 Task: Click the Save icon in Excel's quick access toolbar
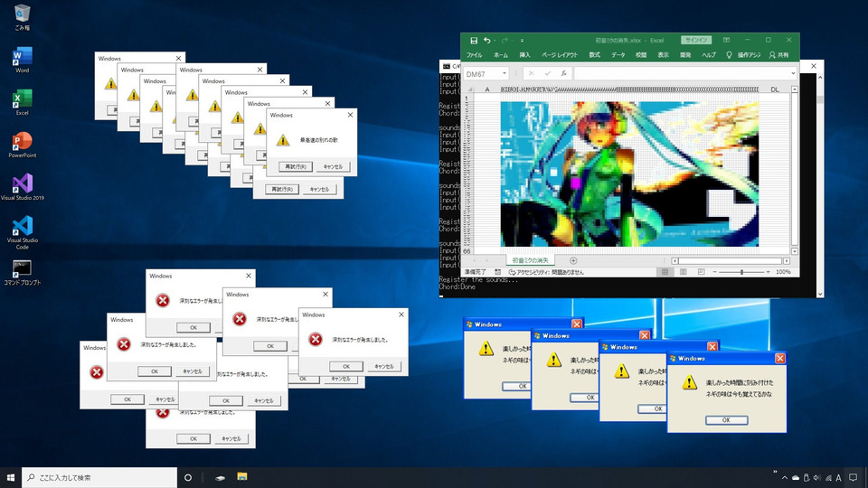474,41
